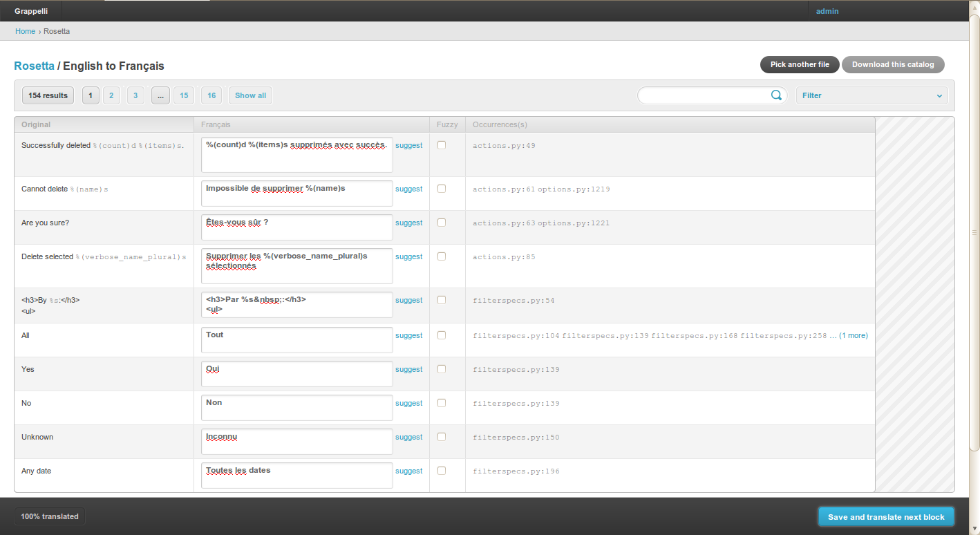Toggle Fuzzy checkbox for the h3 By row
This screenshot has height=535, width=980.
[x=442, y=300]
